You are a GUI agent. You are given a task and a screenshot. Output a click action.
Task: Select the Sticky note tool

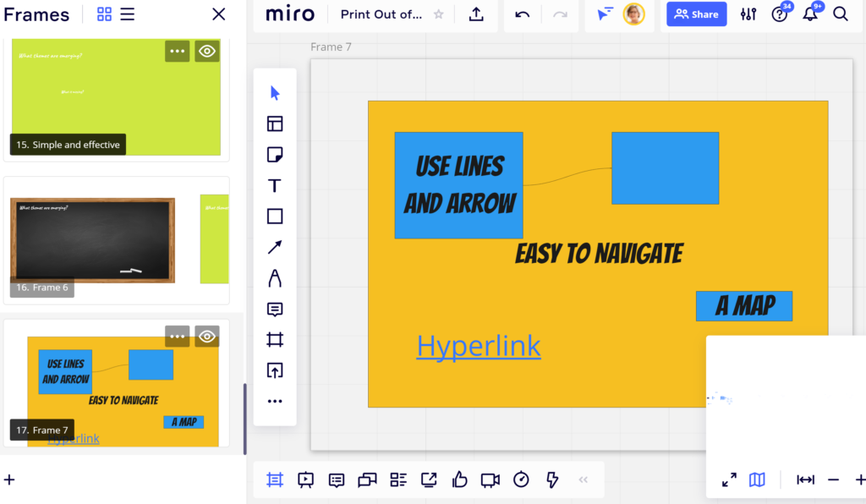[x=275, y=155]
